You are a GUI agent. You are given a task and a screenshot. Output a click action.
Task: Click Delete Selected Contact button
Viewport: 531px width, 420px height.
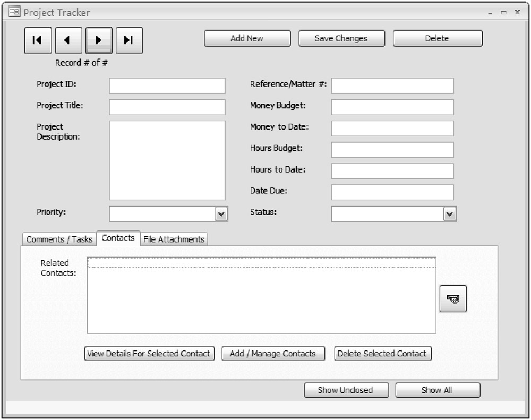(x=382, y=354)
